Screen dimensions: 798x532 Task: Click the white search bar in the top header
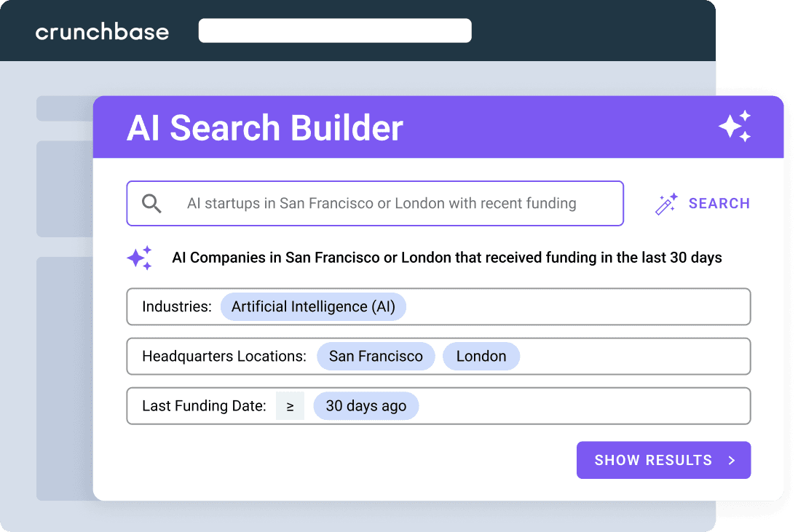(335, 31)
